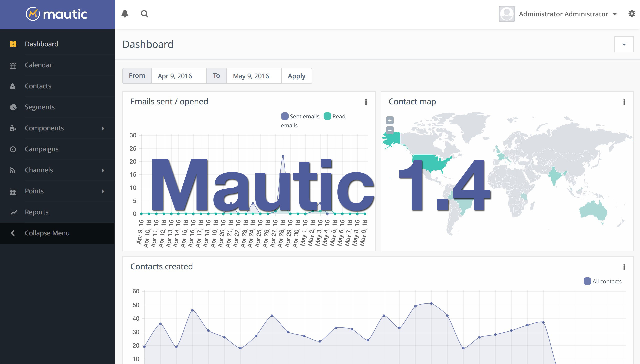The width and height of the screenshot is (640, 364).
Task: Click the Segments pie chart icon
Action: [13, 107]
